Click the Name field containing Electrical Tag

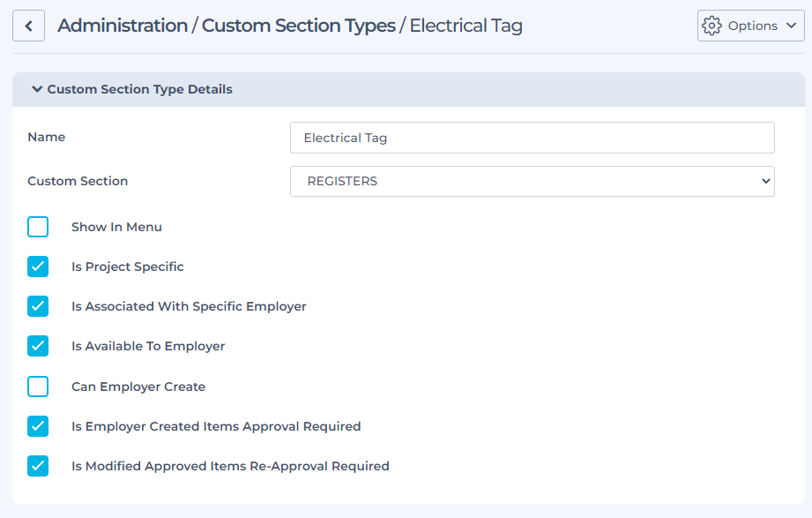tap(532, 138)
